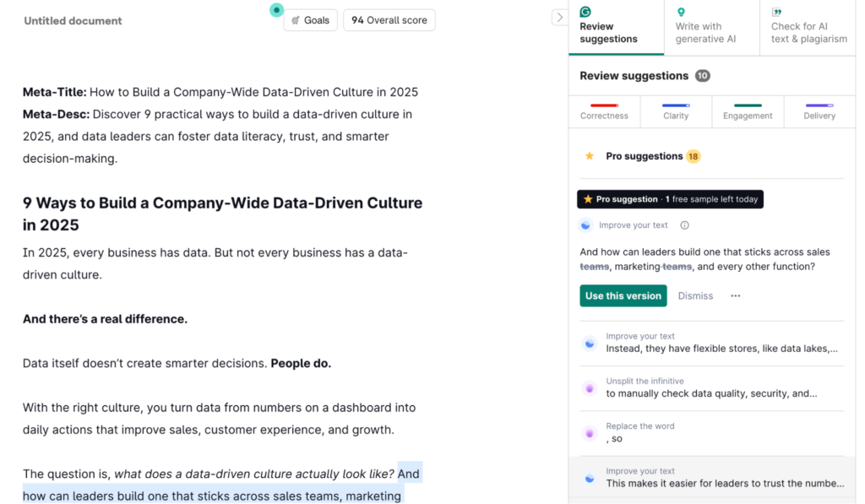Open the Goals settings

tap(310, 20)
